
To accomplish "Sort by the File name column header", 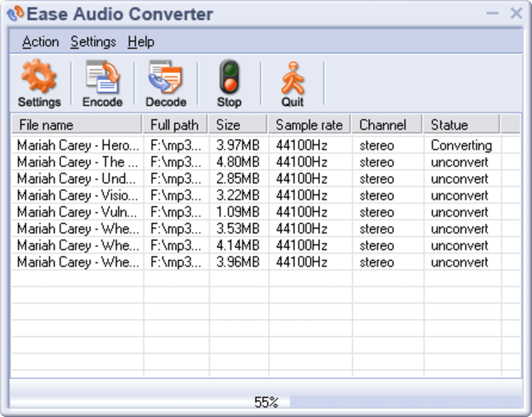I will click(x=77, y=125).
